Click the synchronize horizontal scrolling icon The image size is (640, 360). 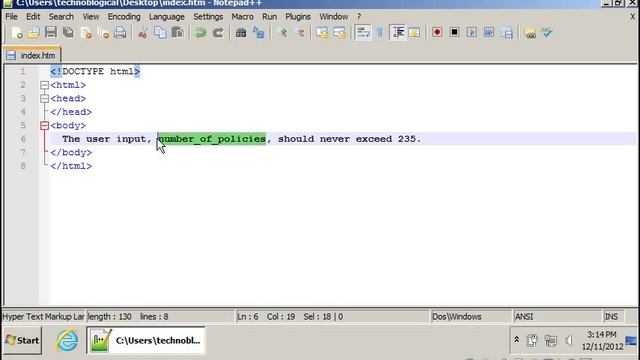(339, 33)
